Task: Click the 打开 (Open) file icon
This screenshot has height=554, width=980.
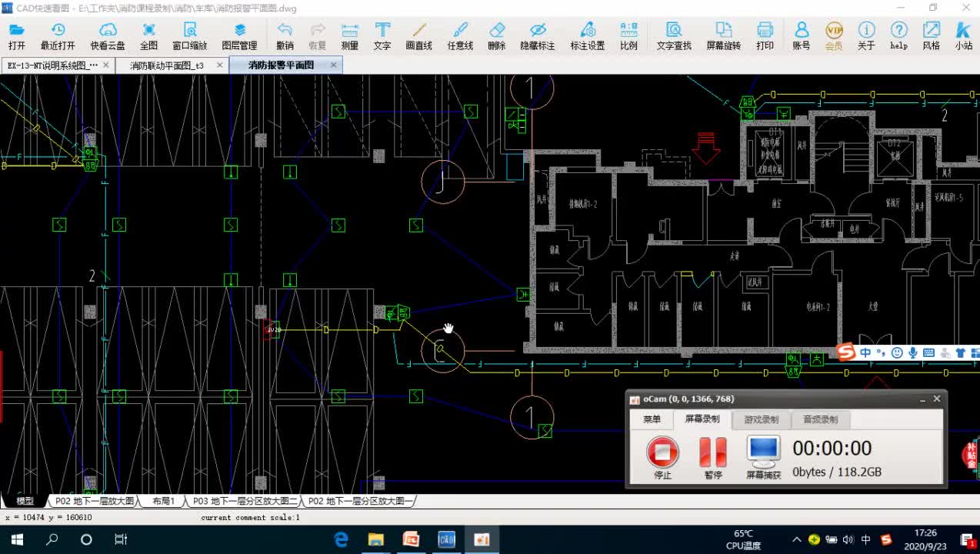Action: click(16, 35)
